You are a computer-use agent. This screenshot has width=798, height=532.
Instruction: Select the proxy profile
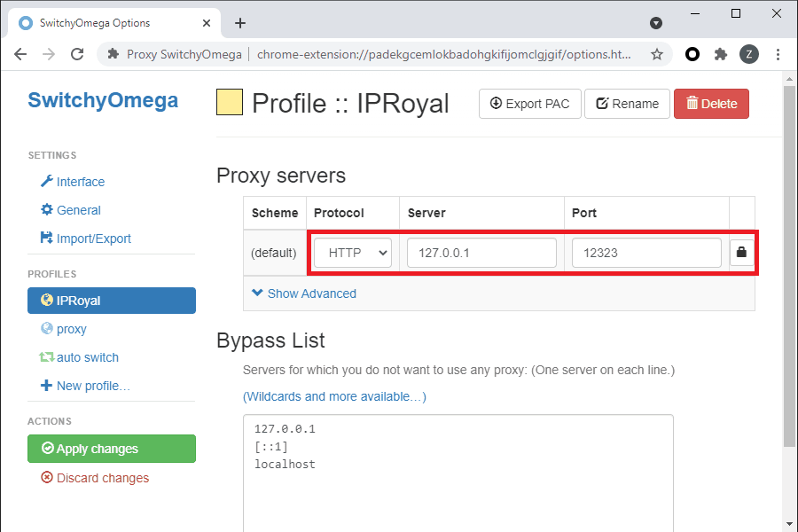tap(64, 329)
